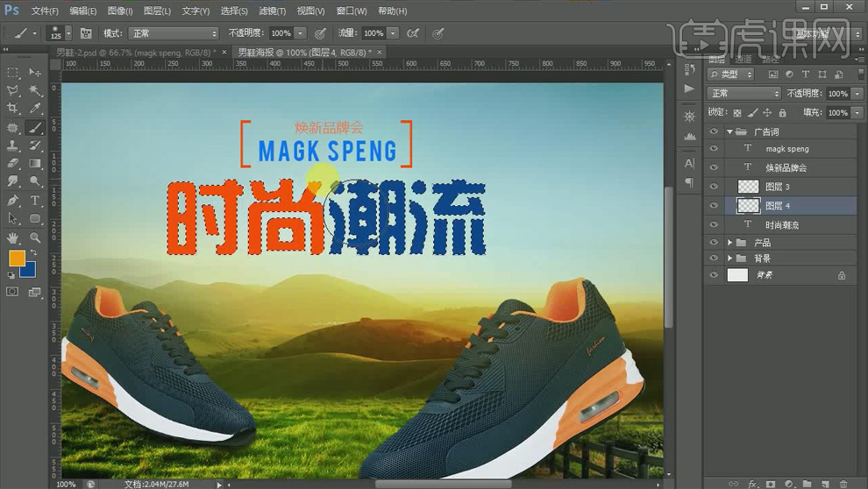Hide the 时尚潮流 text layer
This screenshot has width=868, height=489.
pyautogui.click(x=714, y=224)
